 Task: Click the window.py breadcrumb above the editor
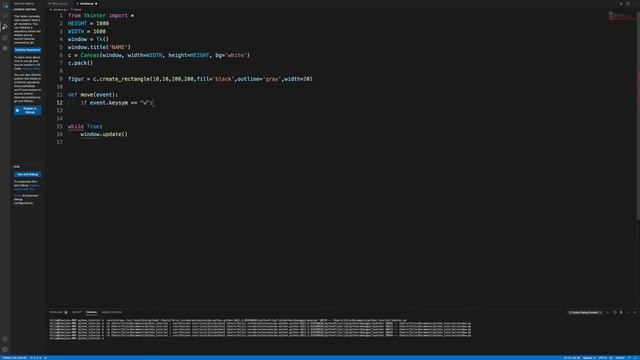click(x=60, y=9)
